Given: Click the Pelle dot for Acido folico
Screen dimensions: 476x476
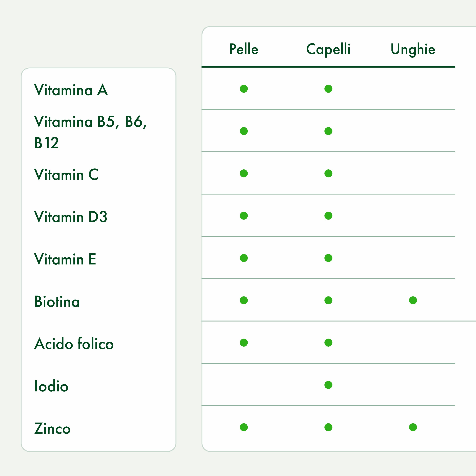Looking at the screenshot, I should click(244, 343).
